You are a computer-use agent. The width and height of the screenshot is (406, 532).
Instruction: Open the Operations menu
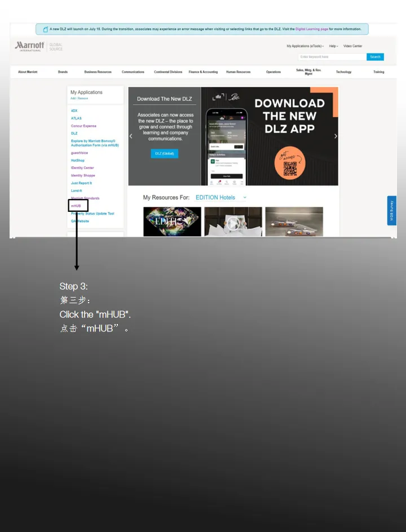pos(273,72)
